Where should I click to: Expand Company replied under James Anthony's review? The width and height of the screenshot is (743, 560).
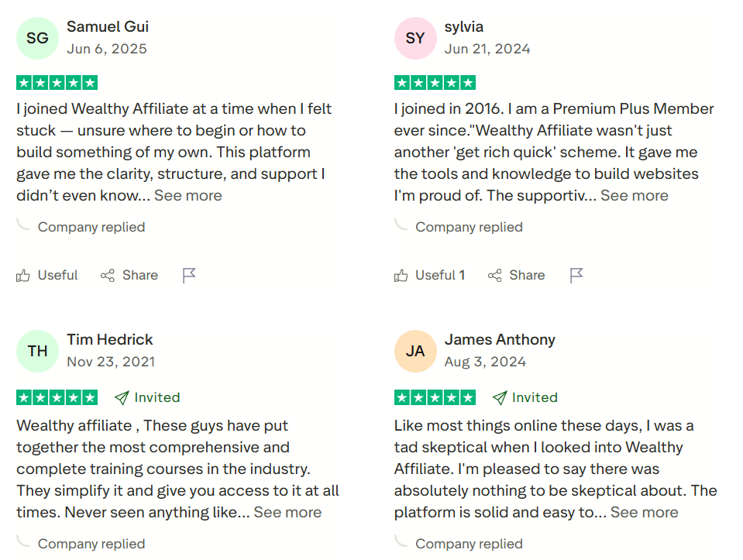click(469, 544)
